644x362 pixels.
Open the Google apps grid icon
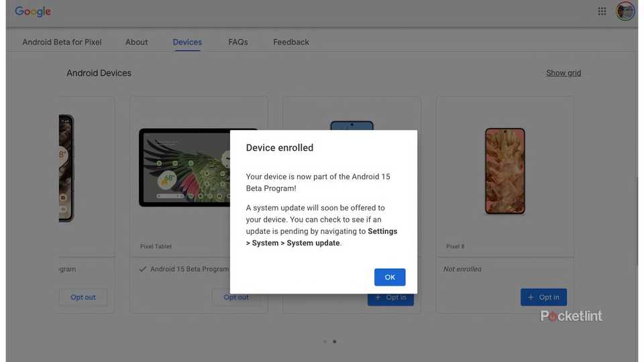pyautogui.click(x=602, y=11)
